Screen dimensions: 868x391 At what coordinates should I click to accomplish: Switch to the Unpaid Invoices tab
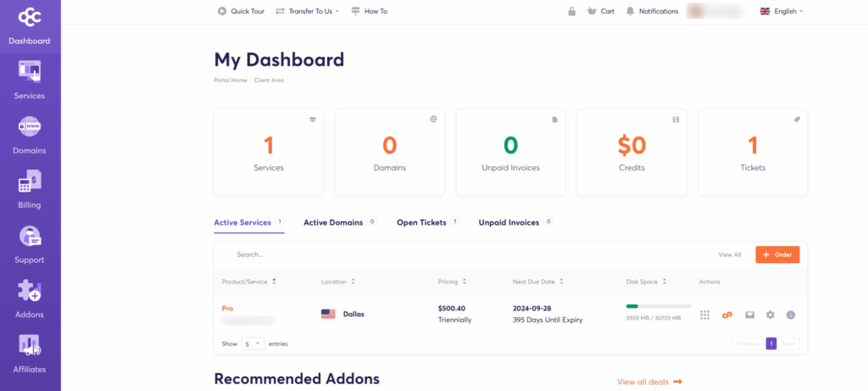509,222
